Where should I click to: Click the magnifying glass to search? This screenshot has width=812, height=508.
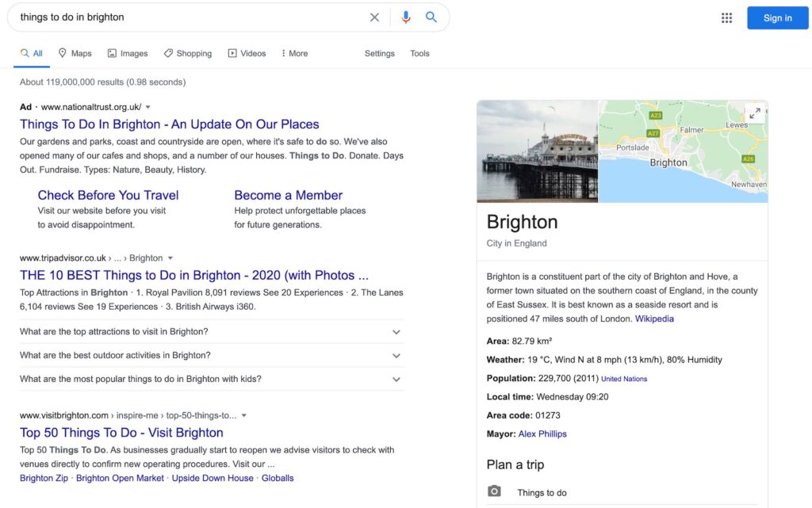(x=431, y=17)
